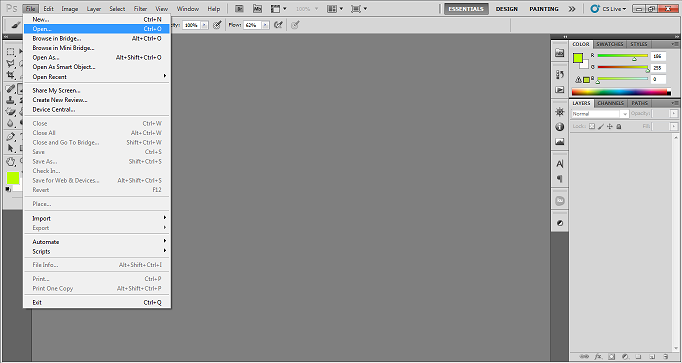
Task: Click the Brush tool preset icon in options bar
Action: (x=16, y=25)
